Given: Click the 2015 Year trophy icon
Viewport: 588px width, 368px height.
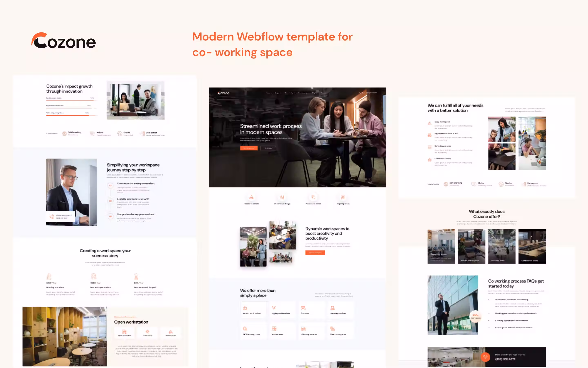Looking at the screenshot, I should (136, 276).
